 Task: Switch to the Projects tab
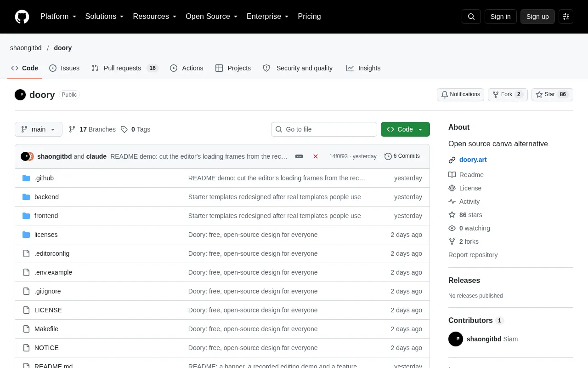[233, 68]
